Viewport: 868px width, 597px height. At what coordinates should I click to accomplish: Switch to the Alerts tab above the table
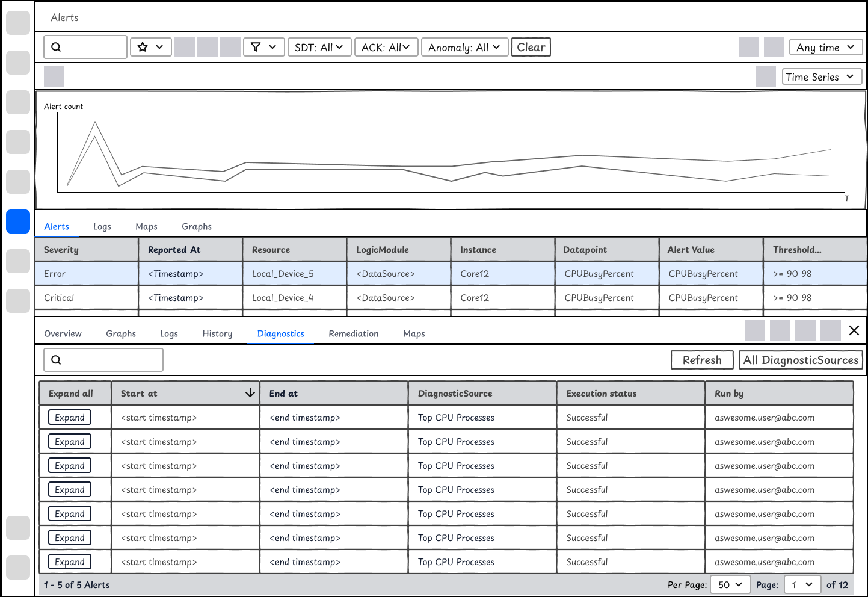tap(57, 226)
